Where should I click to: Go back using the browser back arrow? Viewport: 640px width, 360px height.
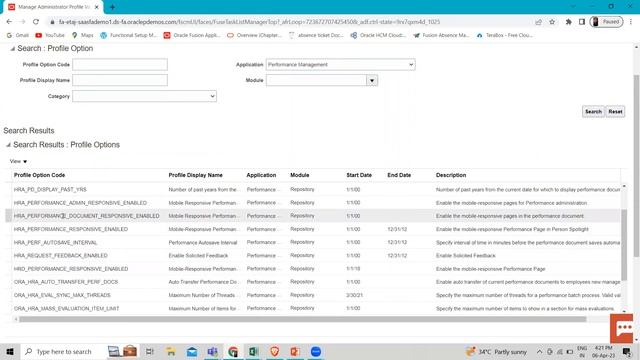click(x=9, y=22)
